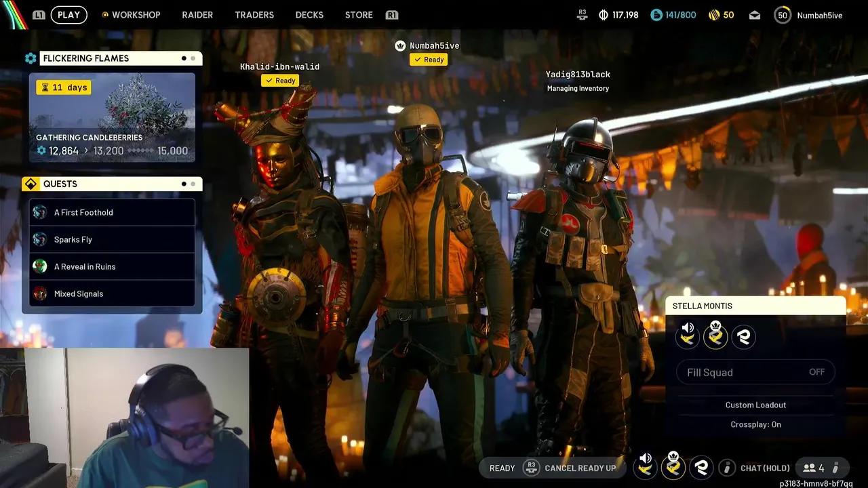Viewport: 868px width, 488px height.
Task: Open the DECKS tab
Action: tap(309, 15)
